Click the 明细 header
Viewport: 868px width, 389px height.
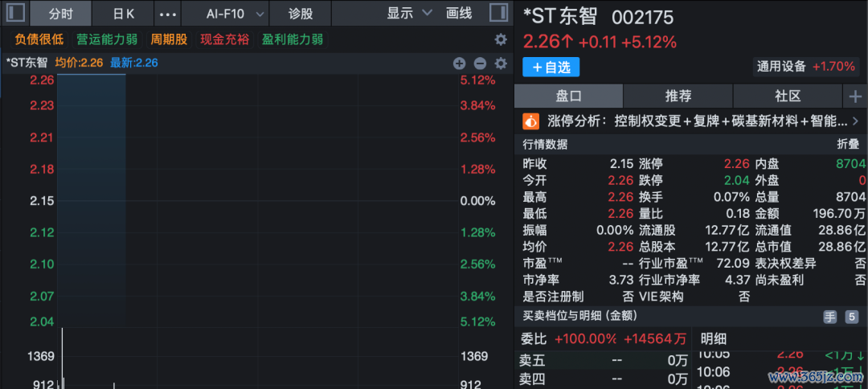point(714,338)
